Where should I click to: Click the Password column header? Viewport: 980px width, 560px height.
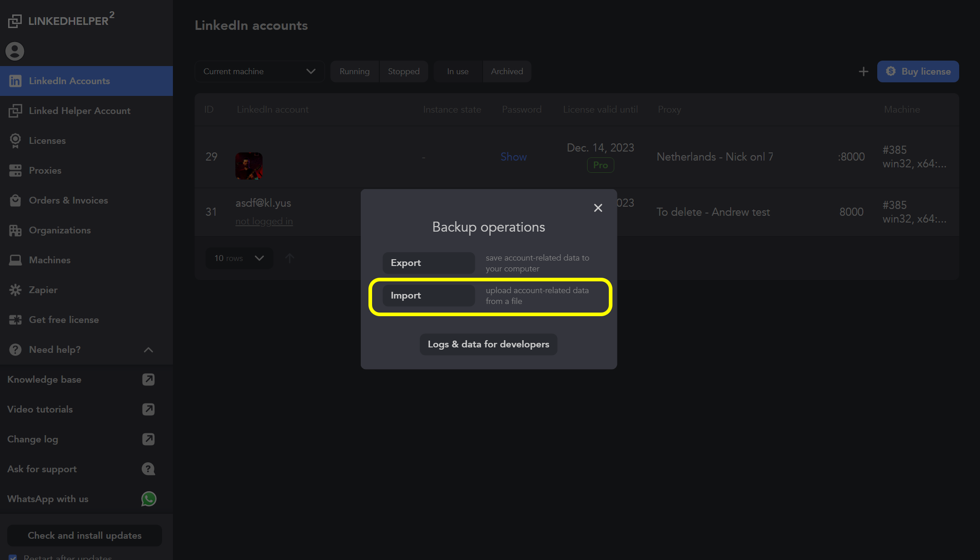pos(521,109)
